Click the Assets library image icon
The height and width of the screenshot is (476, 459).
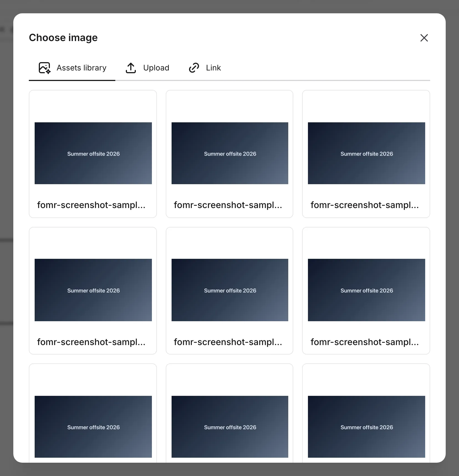pyautogui.click(x=44, y=68)
